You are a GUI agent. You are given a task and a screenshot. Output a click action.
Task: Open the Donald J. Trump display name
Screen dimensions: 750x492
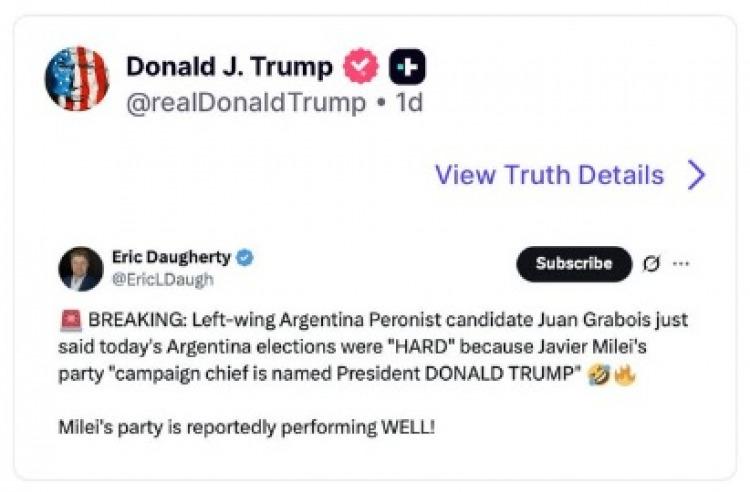tap(229, 67)
